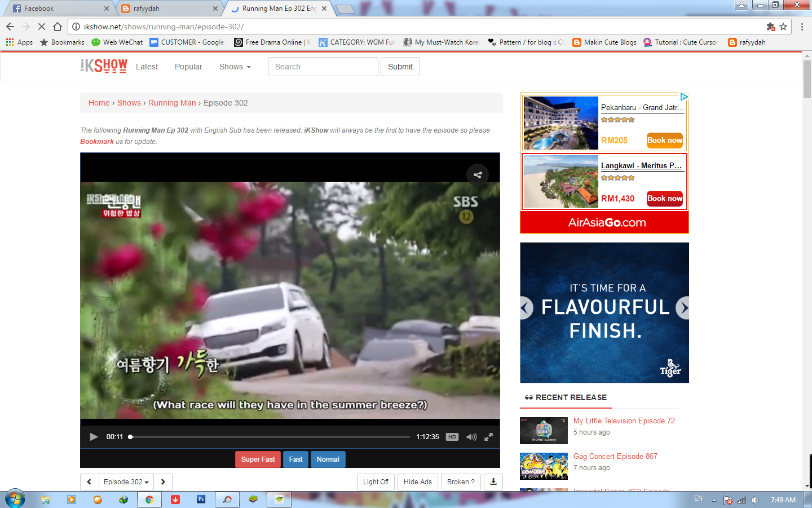The image size is (812, 508).
Task: Toggle HD quality badge
Action: pos(452,437)
